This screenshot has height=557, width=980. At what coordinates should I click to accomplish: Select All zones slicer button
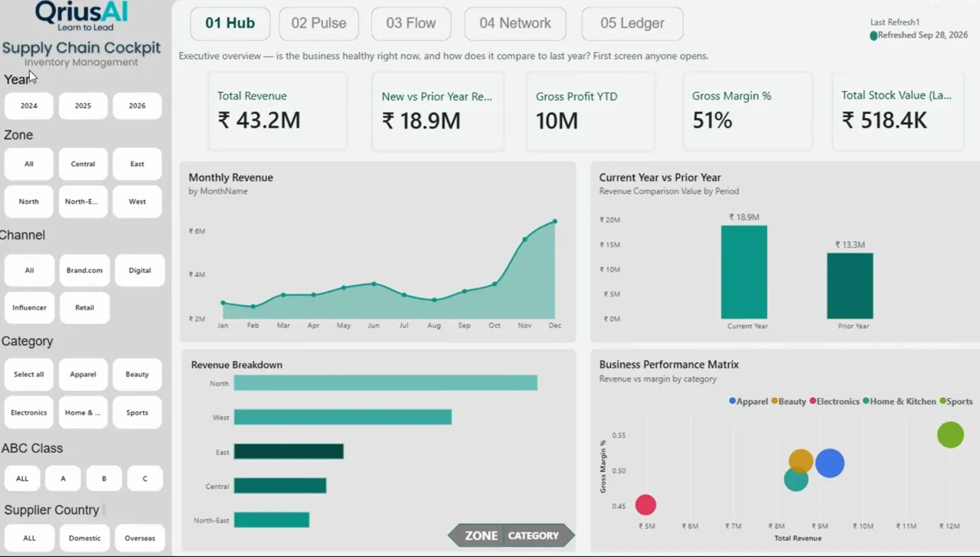click(x=29, y=164)
